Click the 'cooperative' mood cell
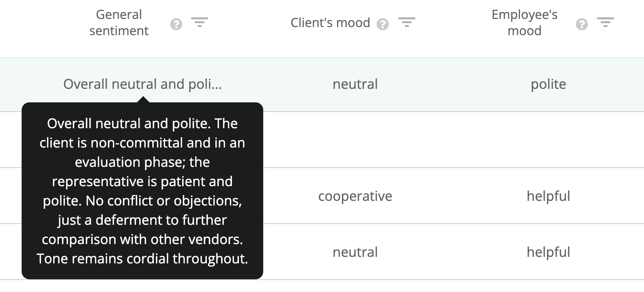 click(355, 196)
